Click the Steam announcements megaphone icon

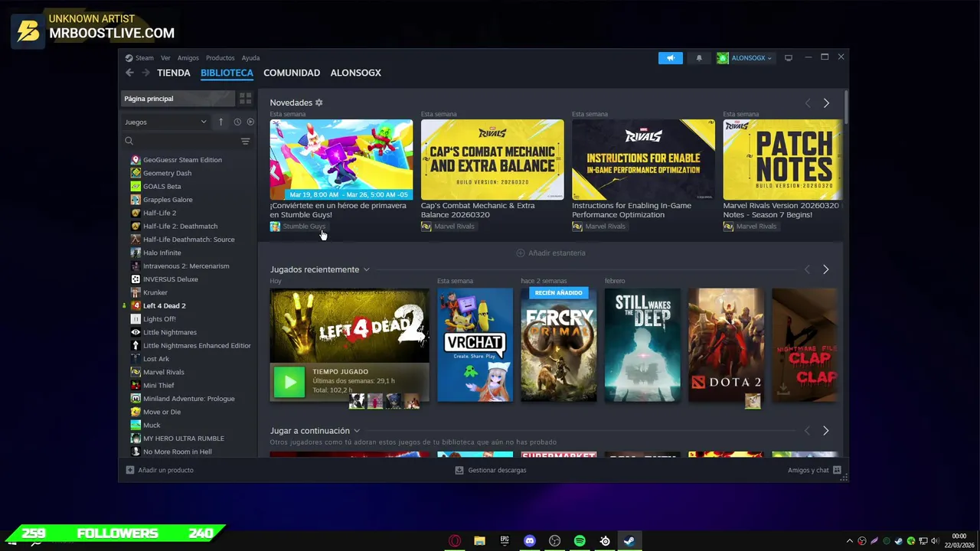tap(670, 58)
